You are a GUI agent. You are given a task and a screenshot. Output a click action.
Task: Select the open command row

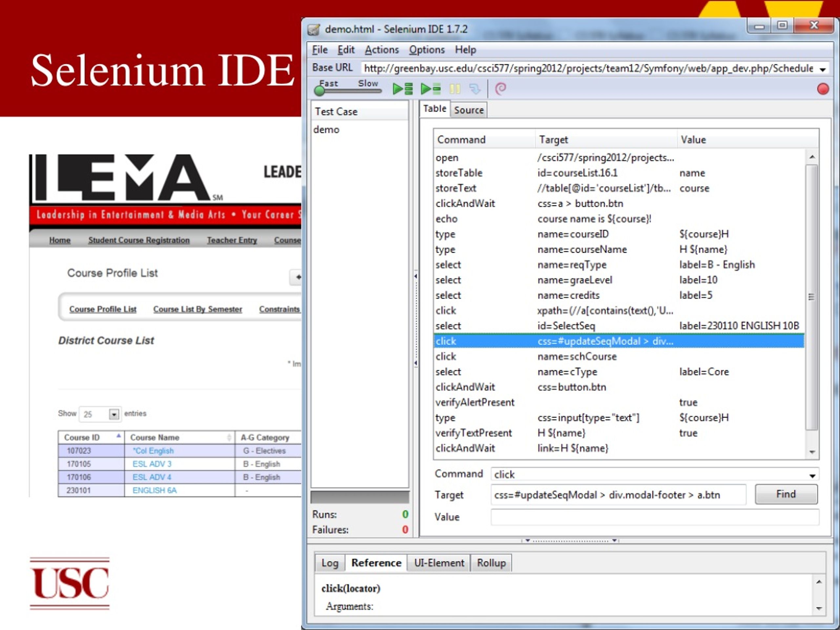[619, 157]
